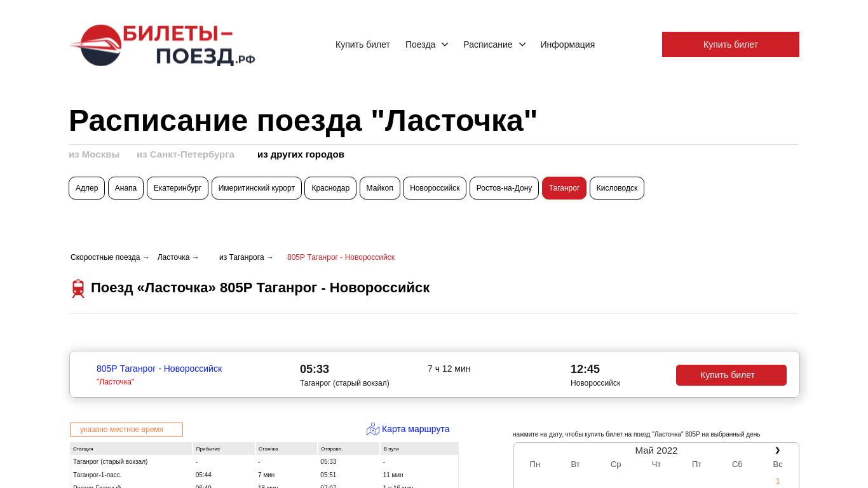Click the Билеты-Поезд.рф site logo
868x488 pixels.
pos(163,45)
